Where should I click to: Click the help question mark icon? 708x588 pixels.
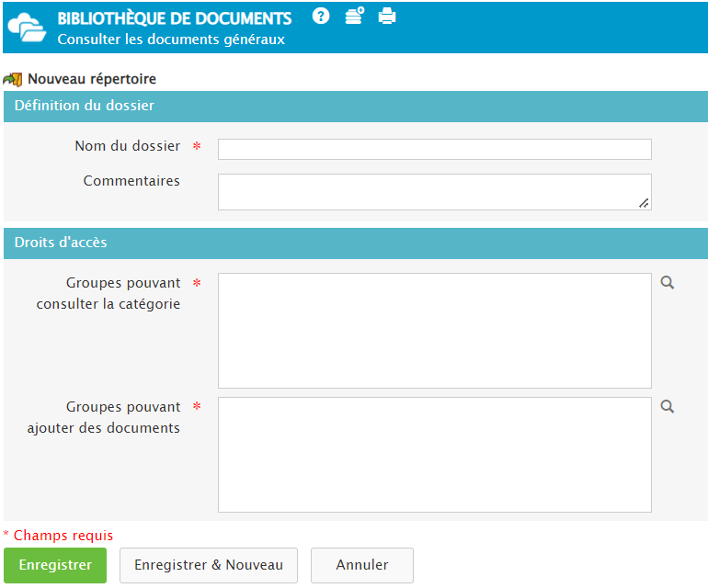(x=321, y=16)
